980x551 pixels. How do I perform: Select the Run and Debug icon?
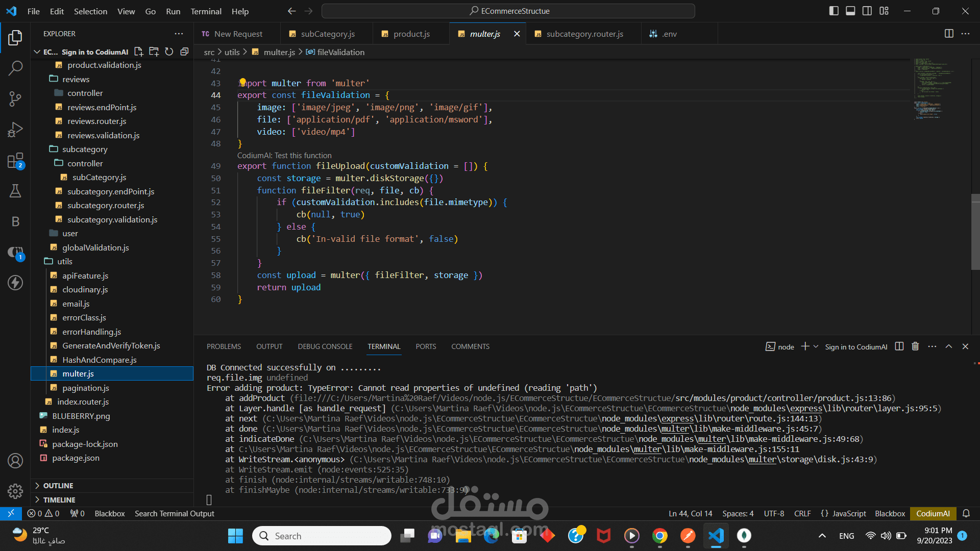pos(15,130)
